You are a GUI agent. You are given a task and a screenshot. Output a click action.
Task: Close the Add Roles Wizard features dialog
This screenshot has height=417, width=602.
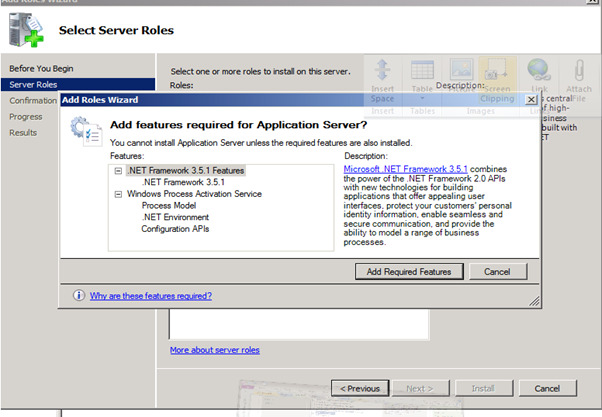coord(531,100)
